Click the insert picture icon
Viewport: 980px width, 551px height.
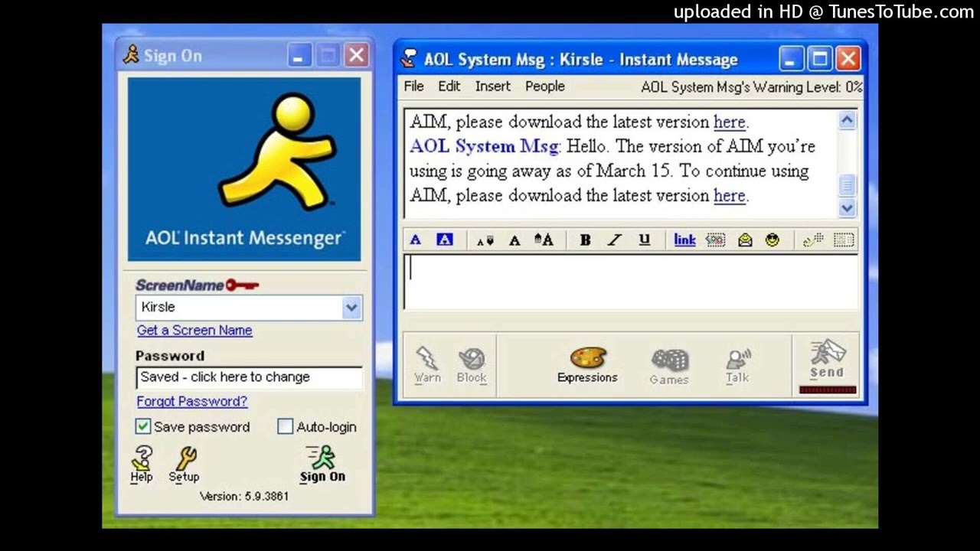(715, 240)
